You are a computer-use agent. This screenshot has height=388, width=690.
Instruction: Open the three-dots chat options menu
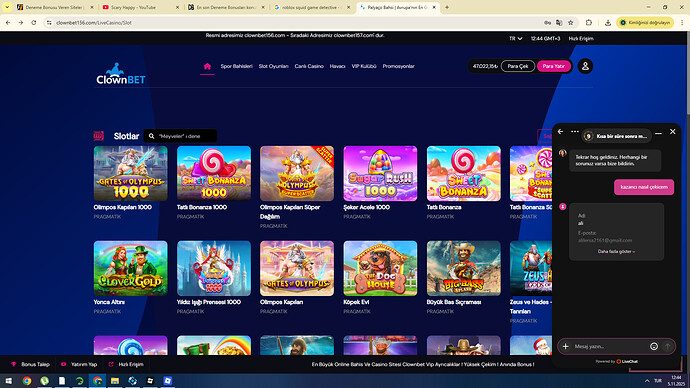[x=575, y=132]
